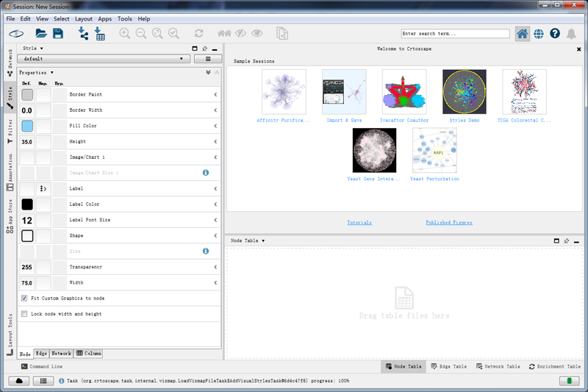Expand the Transparency property arrow
The width and height of the screenshot is (588, 392).
click(x=215, y=267)
